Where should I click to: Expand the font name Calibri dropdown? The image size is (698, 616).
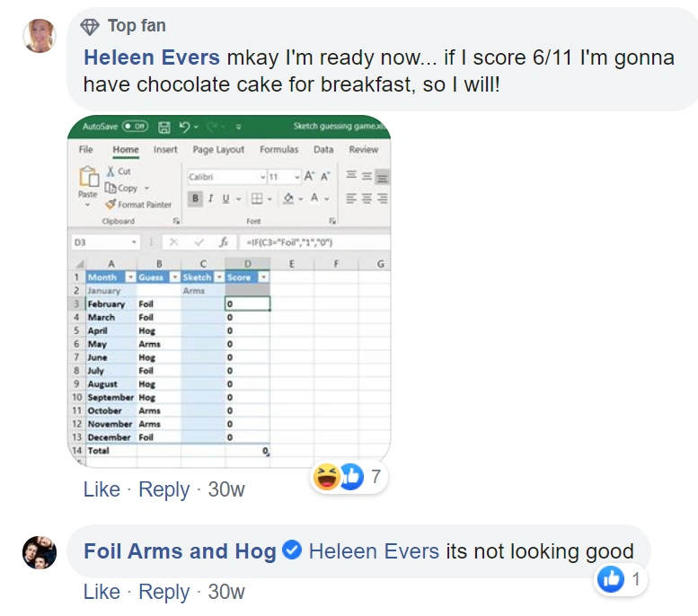(x=262, y=177)
